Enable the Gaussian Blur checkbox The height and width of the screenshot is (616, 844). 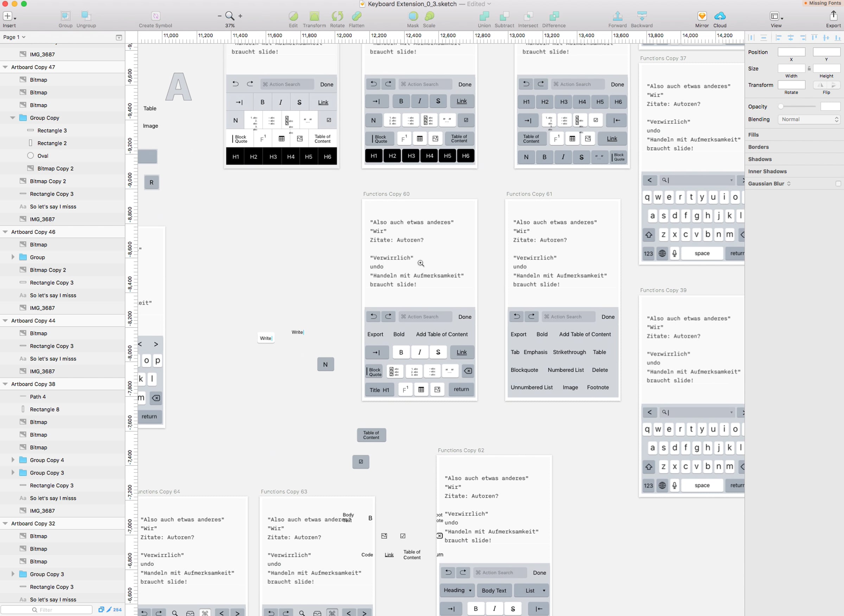(x=838, y=183)
